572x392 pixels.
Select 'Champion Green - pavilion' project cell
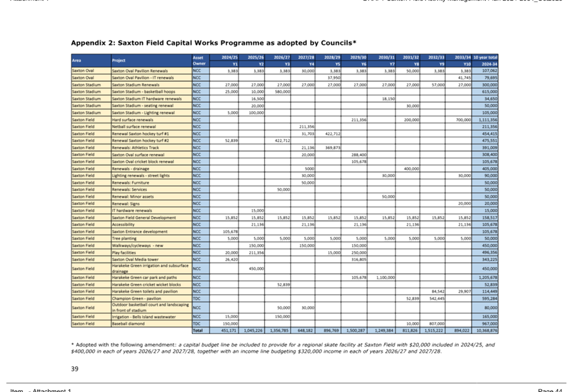click(x=151, y=299)
